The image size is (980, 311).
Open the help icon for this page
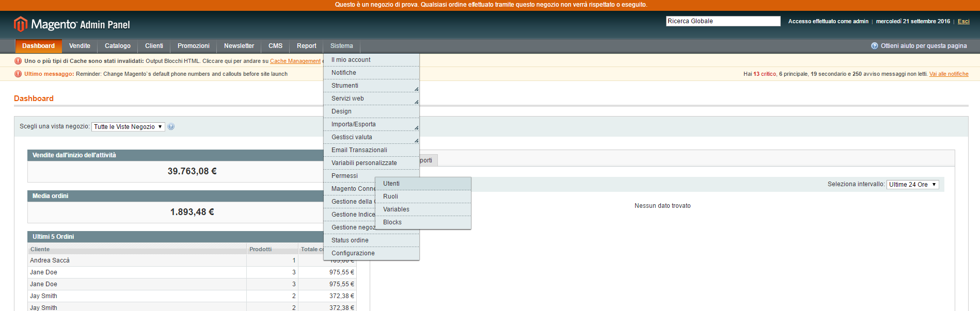874,46
